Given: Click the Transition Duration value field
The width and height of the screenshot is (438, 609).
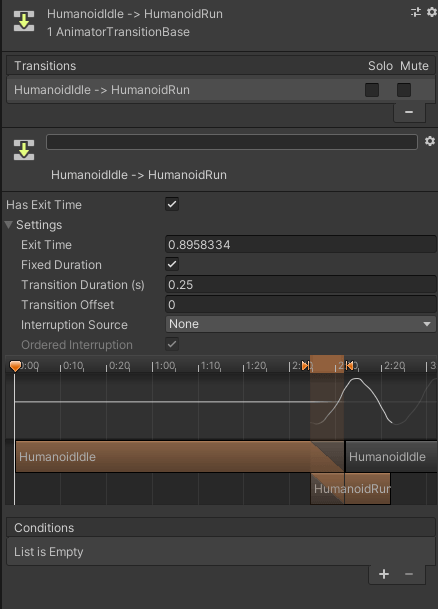Looking at the screenshot, I should click(301, 285).
